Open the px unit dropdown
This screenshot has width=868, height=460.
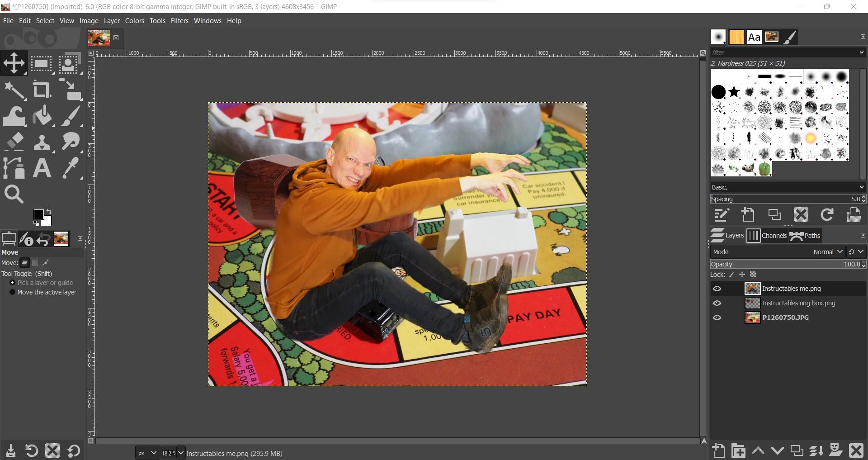coord(147,453)
